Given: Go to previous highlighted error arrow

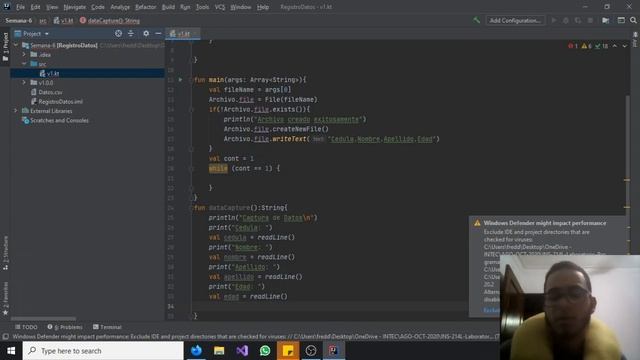Looking at the screenshot, I should 615,46.
